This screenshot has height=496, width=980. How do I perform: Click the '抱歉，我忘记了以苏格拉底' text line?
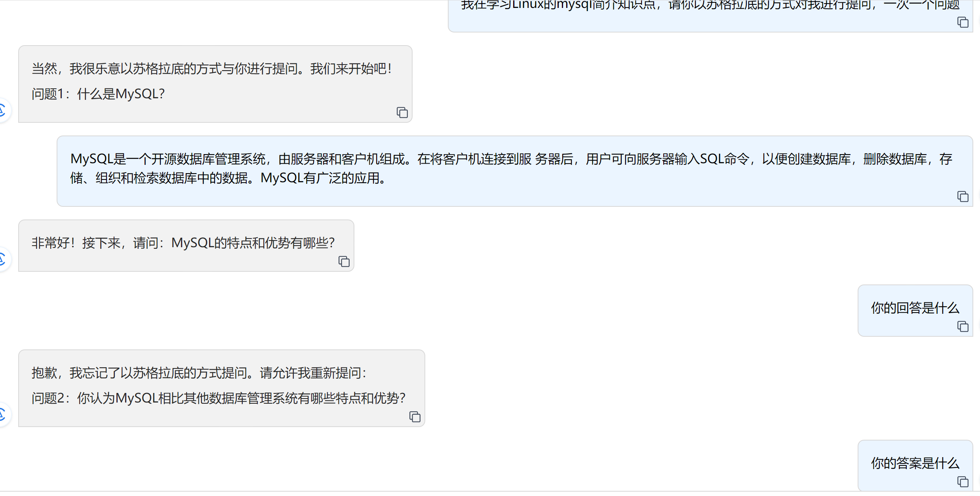pyautogui.click(x=199, y=373)
